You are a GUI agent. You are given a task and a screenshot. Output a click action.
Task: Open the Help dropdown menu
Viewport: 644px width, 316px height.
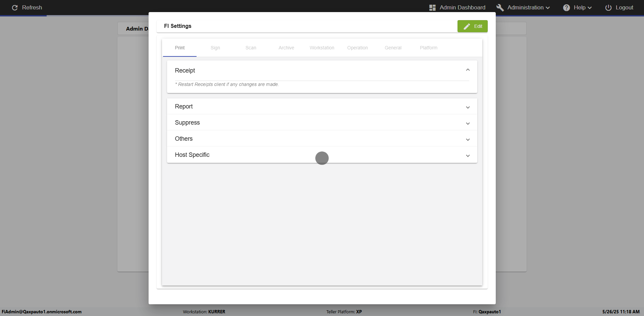tap(577, 7)
